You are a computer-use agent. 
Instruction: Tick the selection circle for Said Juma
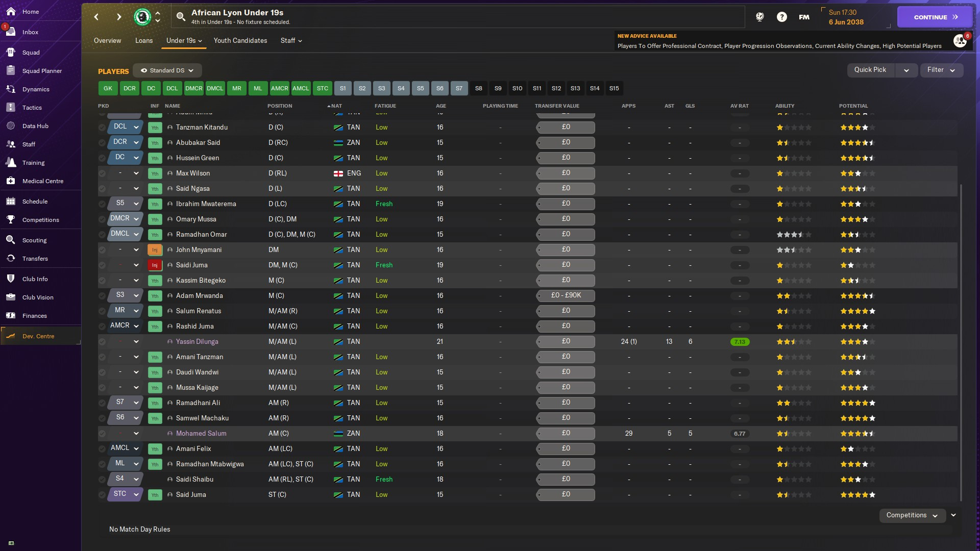pyautogui.click(x=102, y=494)
